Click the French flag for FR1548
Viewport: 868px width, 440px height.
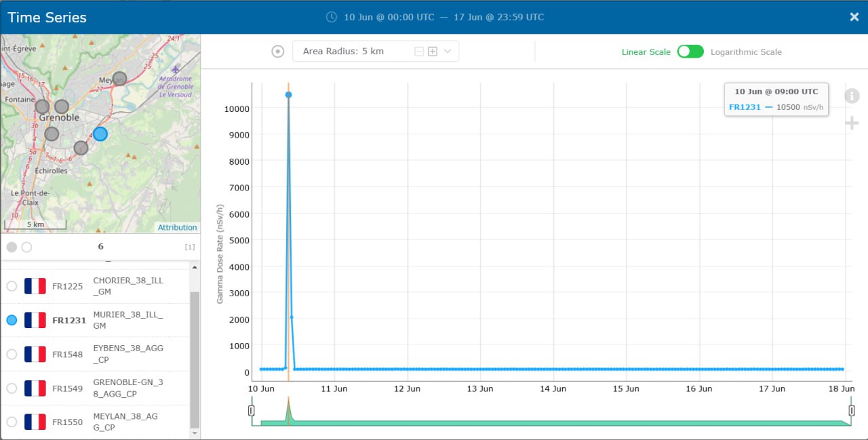coord(35,354)
